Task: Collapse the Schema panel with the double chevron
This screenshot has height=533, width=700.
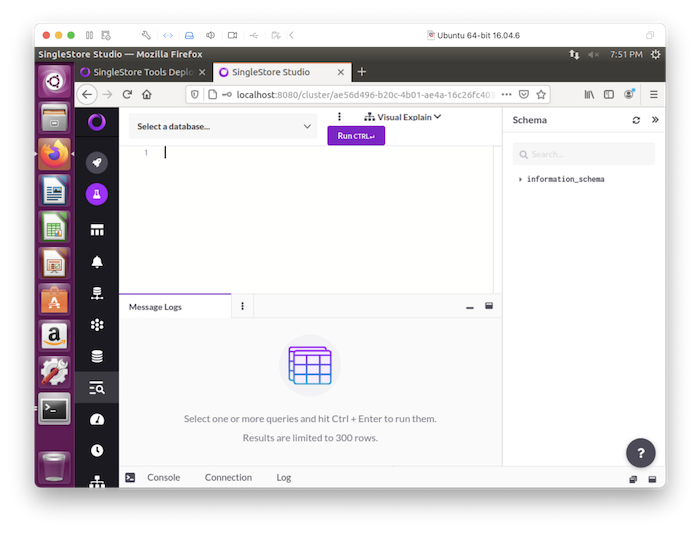Action: pos(655,120)
